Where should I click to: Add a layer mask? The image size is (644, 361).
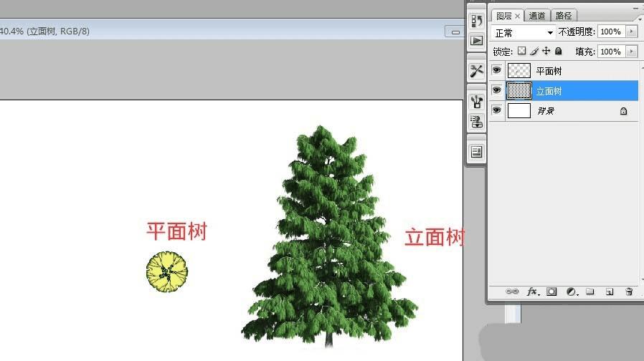[x=551, y=292]
